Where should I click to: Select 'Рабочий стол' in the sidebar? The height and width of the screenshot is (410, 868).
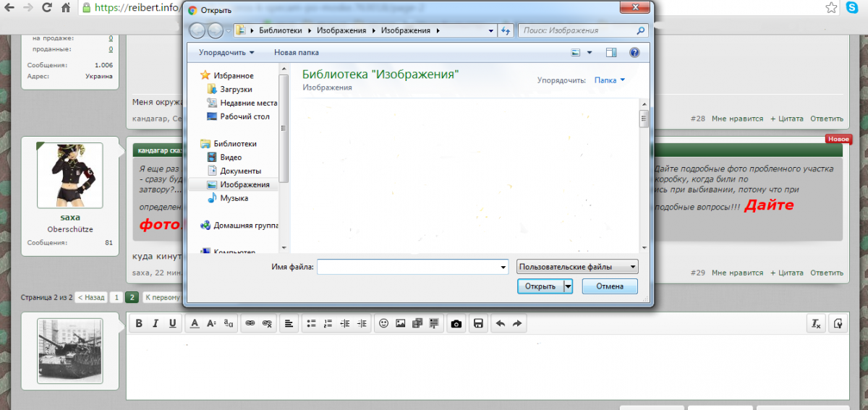click(244, 116)
